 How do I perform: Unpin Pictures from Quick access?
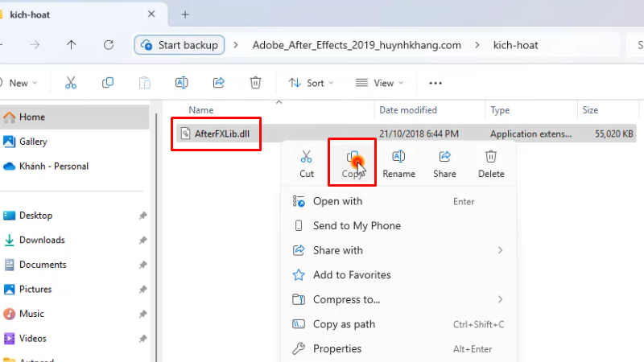pyautogui.click(x=142, y=290)
